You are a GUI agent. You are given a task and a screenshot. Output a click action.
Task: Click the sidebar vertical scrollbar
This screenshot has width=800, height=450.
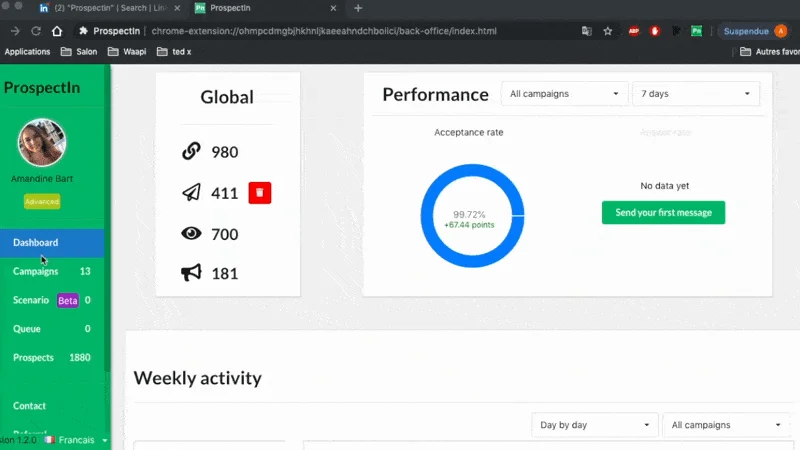tap(107, 219)
